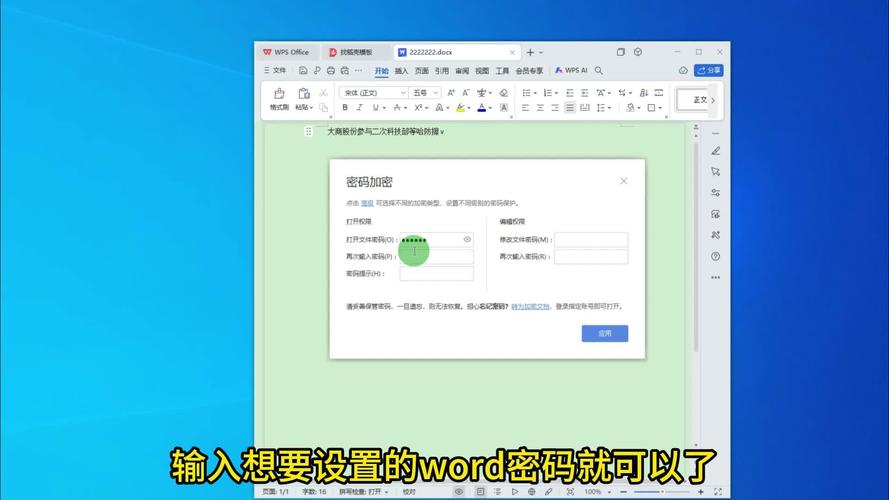Click the pen icon in right sidebar
The width and height of the screenshot is (889, 500).
click(x=716, y=151)
